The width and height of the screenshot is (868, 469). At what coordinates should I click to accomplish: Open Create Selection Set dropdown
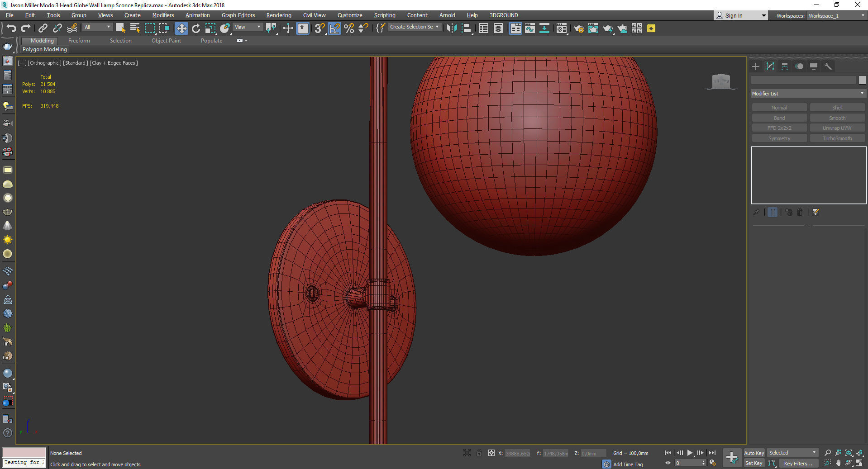[415, 27]
